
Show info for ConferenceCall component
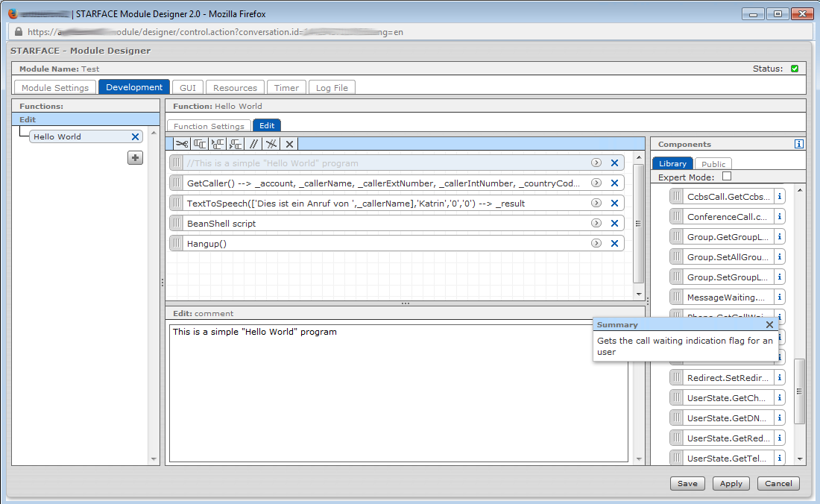(x=779, y=217)
